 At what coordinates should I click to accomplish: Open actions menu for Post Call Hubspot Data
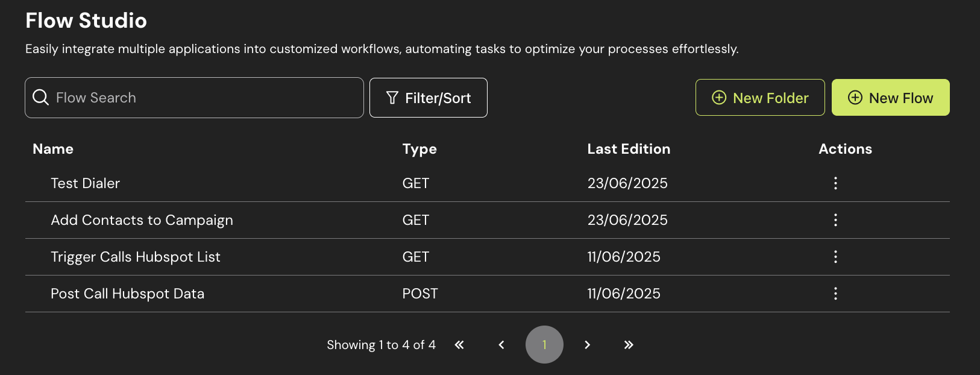[x=835, y=294]
